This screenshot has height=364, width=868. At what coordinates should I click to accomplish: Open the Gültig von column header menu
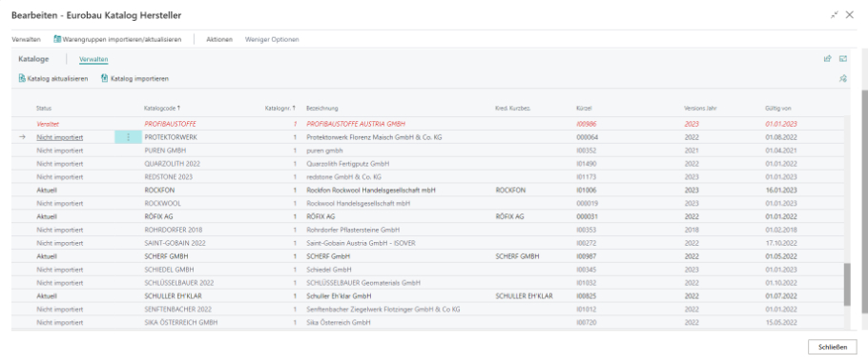click(x=777, y=108)
